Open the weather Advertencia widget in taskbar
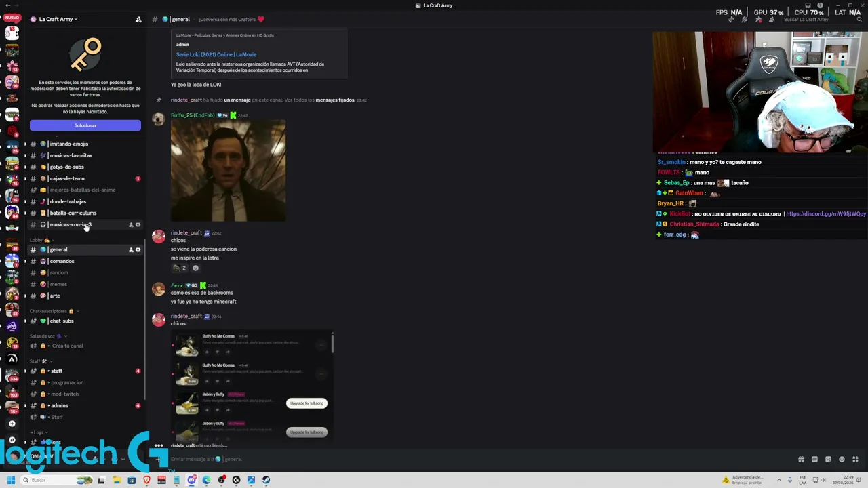The width and height of the screenshot is (868, 488). [743, 480]
